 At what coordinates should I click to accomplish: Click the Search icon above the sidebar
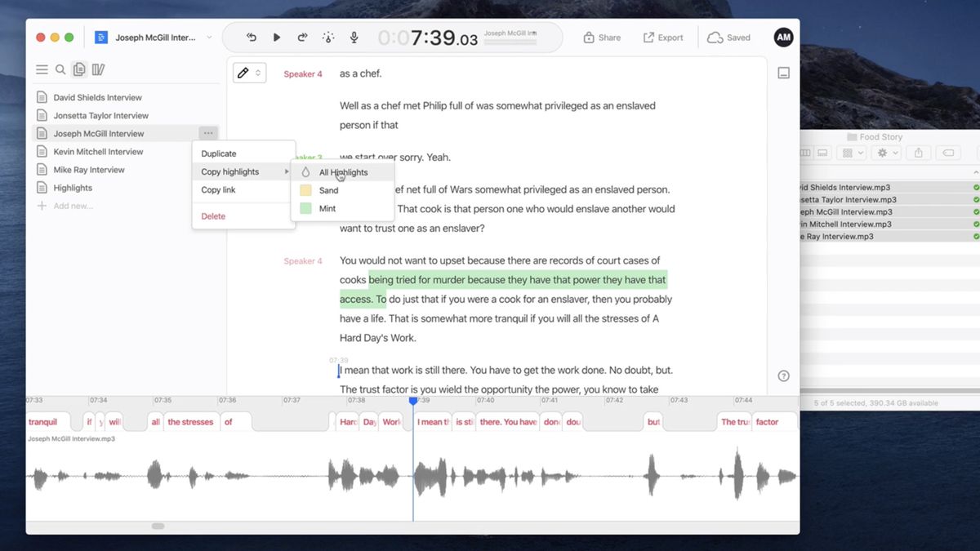(60, 69)
